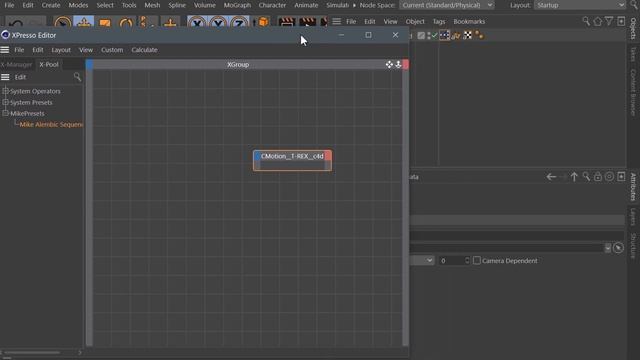
Task: Toggle the object's editor visibility dots
Action: 429,36
